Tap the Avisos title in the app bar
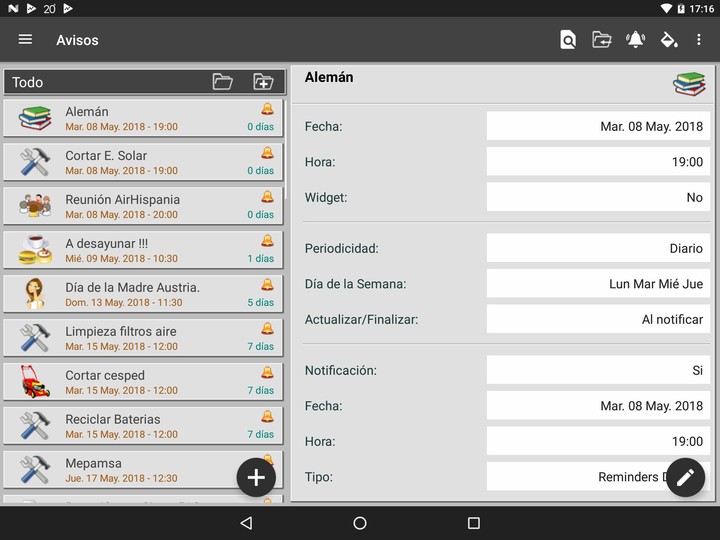Screen dimensions: 720x540 click(77, 40)
